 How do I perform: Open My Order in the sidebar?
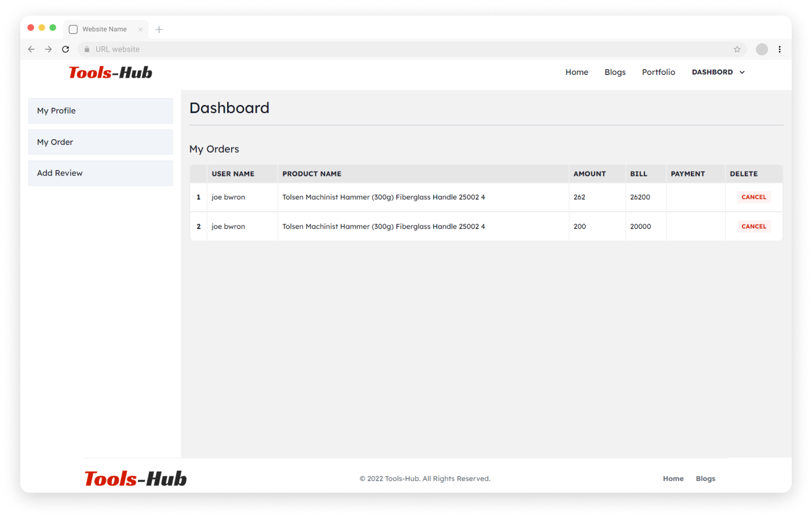click(100, 142)
